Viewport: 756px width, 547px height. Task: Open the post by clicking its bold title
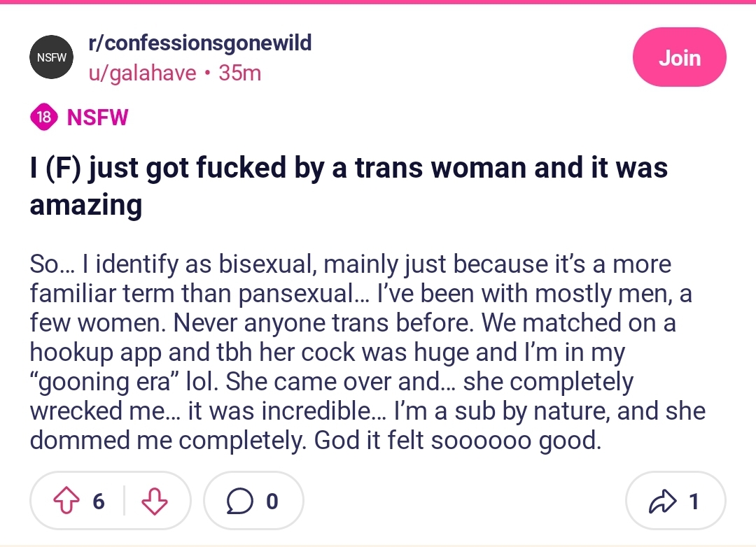coord(349,186)
